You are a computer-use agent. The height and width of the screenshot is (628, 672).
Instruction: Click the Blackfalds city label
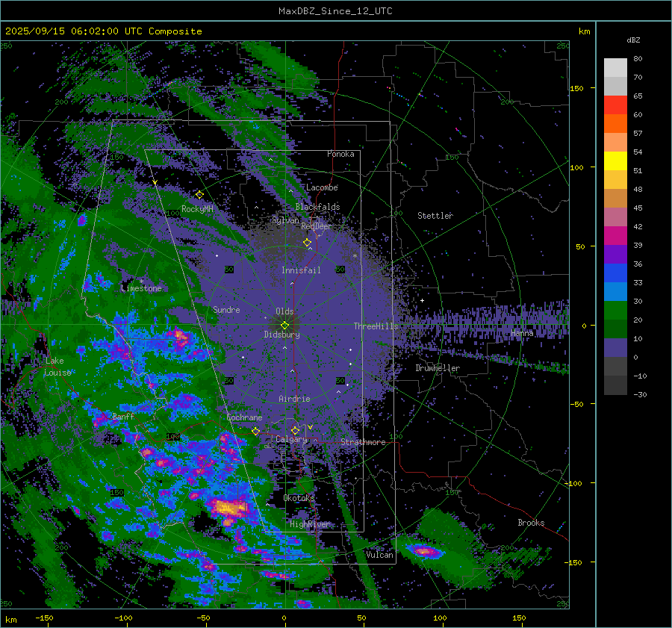[317, 207]
